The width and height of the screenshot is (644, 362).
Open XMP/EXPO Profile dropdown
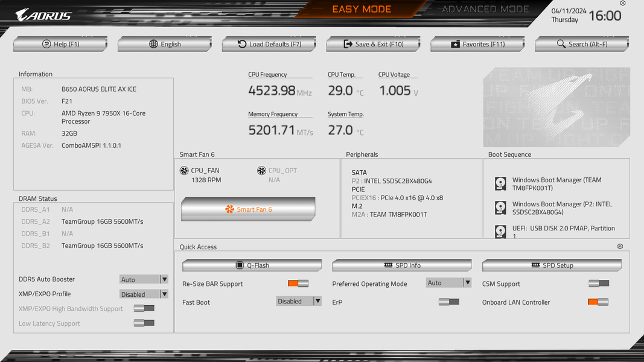click(x=144, y=294)
